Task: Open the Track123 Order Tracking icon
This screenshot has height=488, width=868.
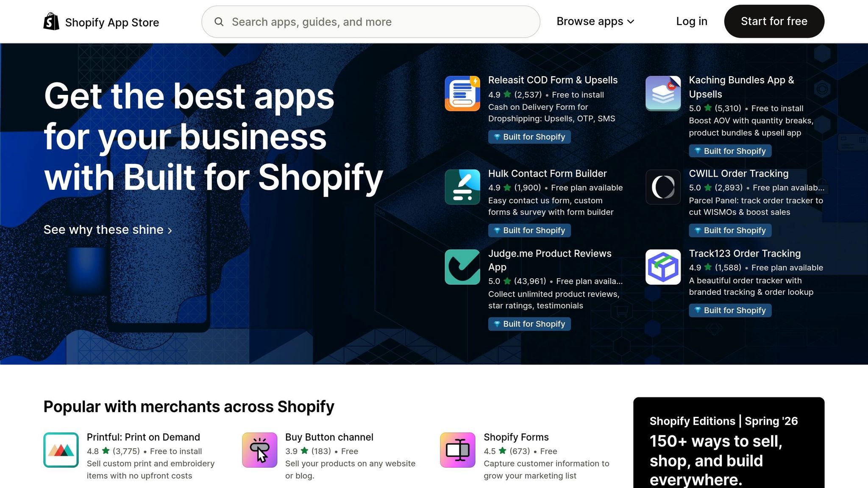Action: (x=663, y=267)
